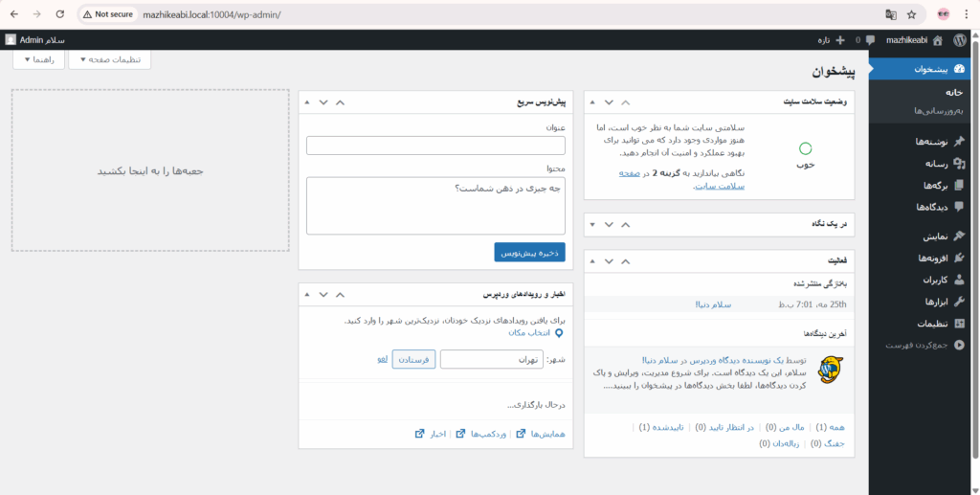Move پیش‌نویس سریع box up
The width and height of the screenshot is (980, 495).
pos(340,101)
